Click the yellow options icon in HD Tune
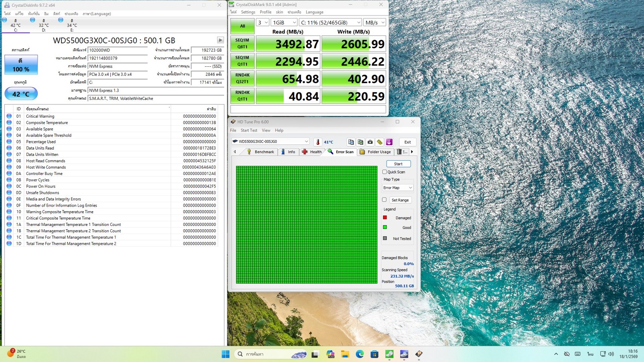Image resolution: width=644 pixels, height=362 pixels. pos(379,142)
